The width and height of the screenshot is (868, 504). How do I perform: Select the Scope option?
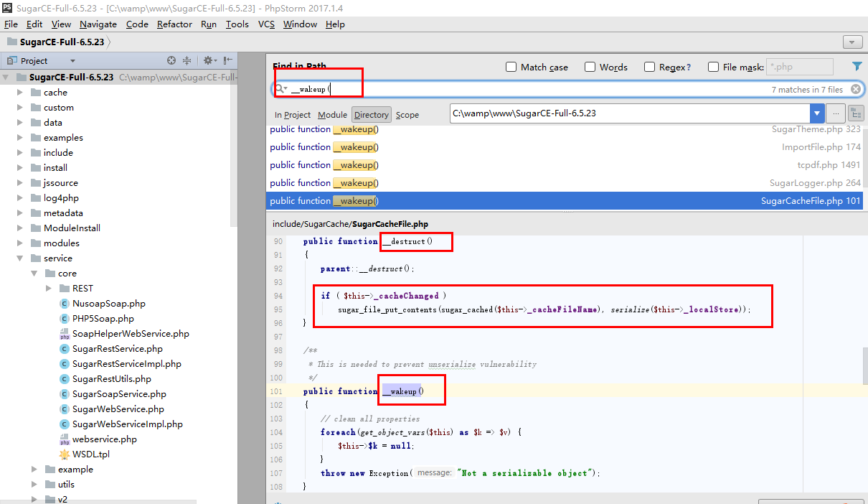click(407, 115)
